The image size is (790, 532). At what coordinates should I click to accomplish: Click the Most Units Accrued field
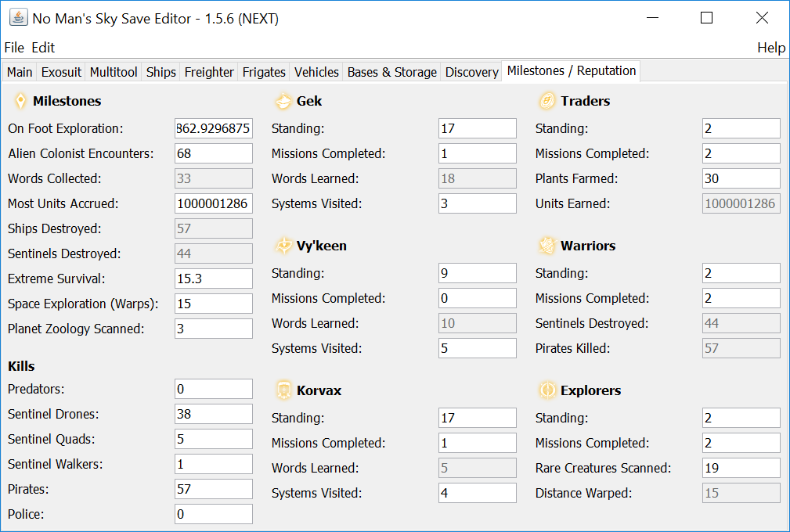coord(214,203)
